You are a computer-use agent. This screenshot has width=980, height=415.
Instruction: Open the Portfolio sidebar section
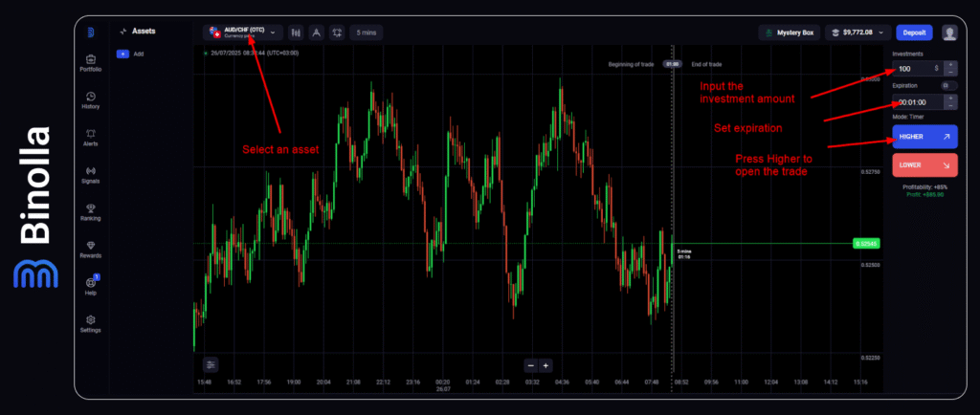pos(91,63)
